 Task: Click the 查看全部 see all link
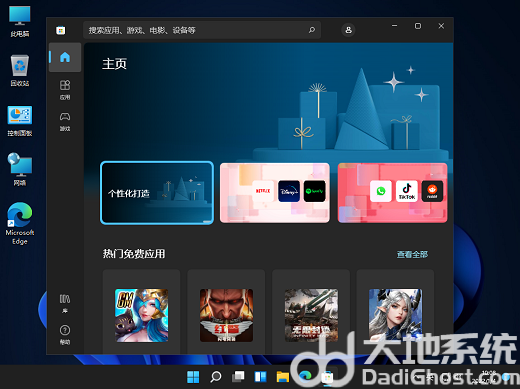(412, 254)
